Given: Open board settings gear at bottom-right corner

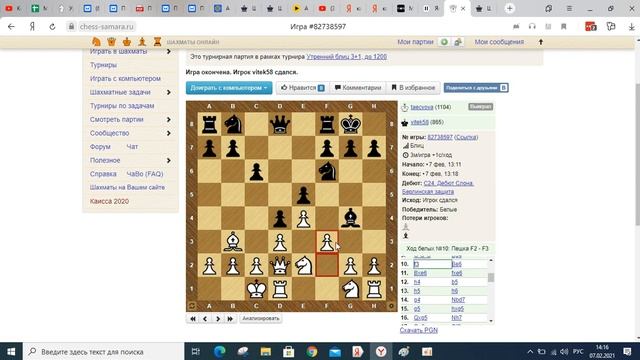Looking at the screenshot, I should tap(391, 305).
